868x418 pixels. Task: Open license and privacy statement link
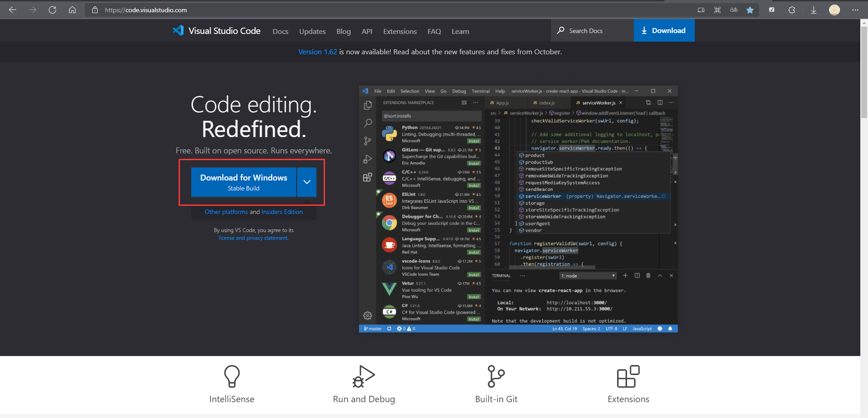(254, 238)
